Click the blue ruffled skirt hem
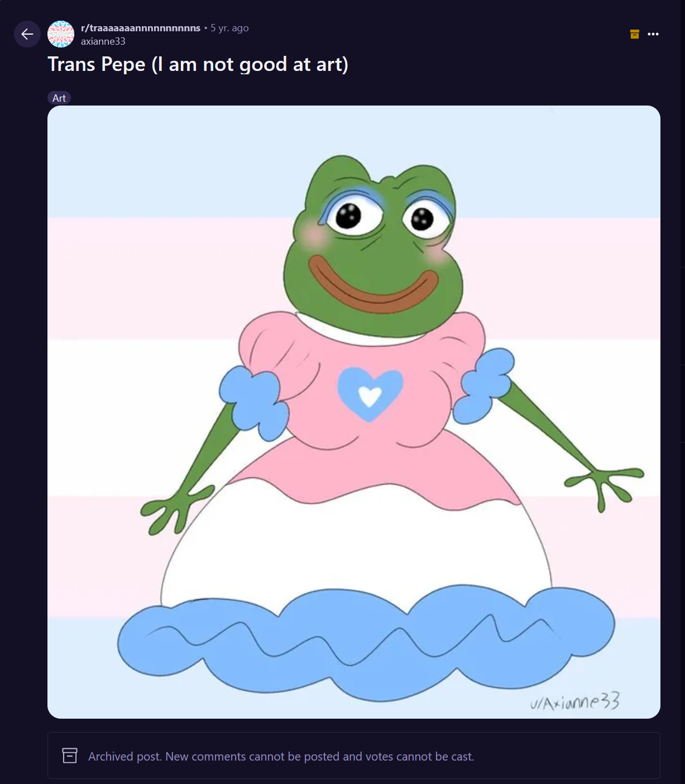685x784 pixels. click(x=366, y=642)
